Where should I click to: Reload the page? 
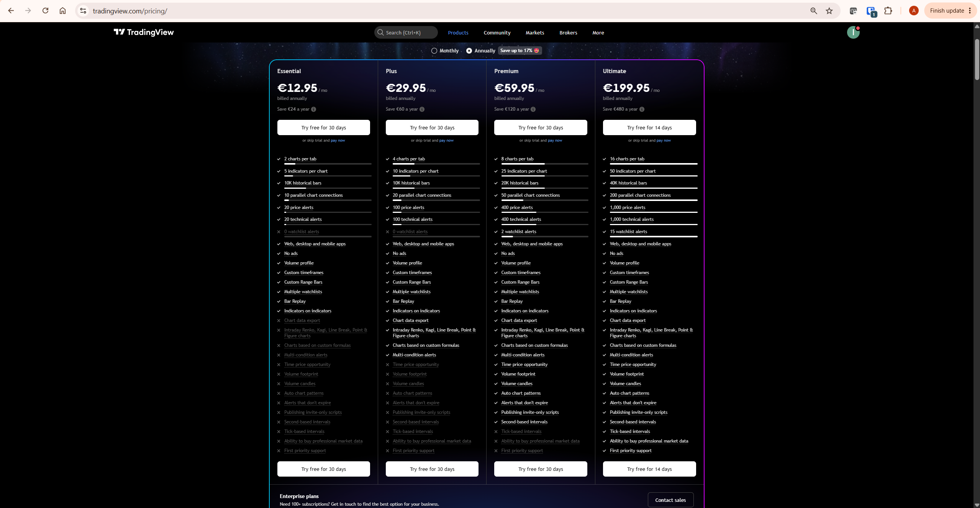tap(45, 11)
